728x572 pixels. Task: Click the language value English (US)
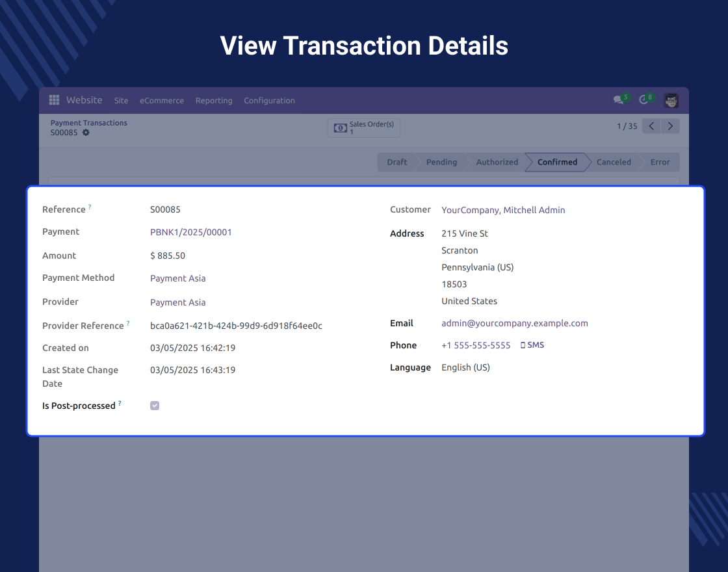click(465, 368)
